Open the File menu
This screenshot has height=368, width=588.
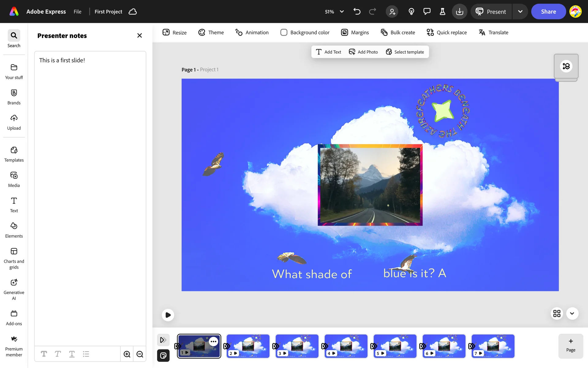pos(77,12)
